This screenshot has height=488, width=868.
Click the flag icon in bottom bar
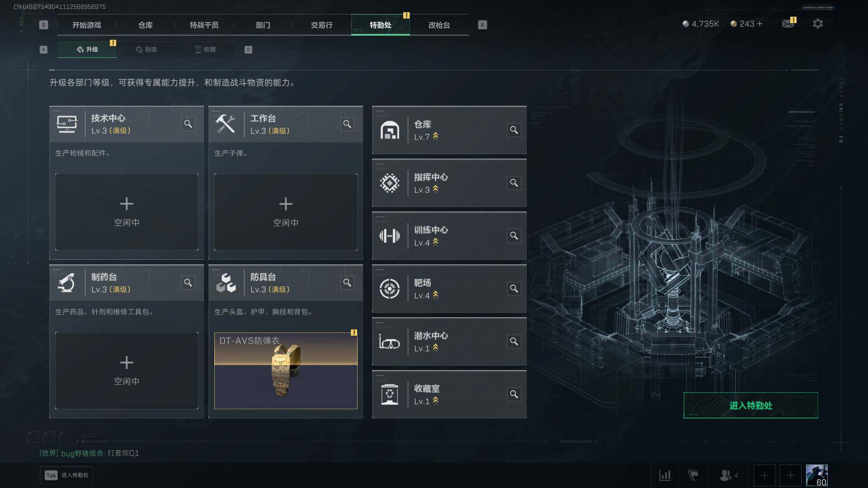693,475
